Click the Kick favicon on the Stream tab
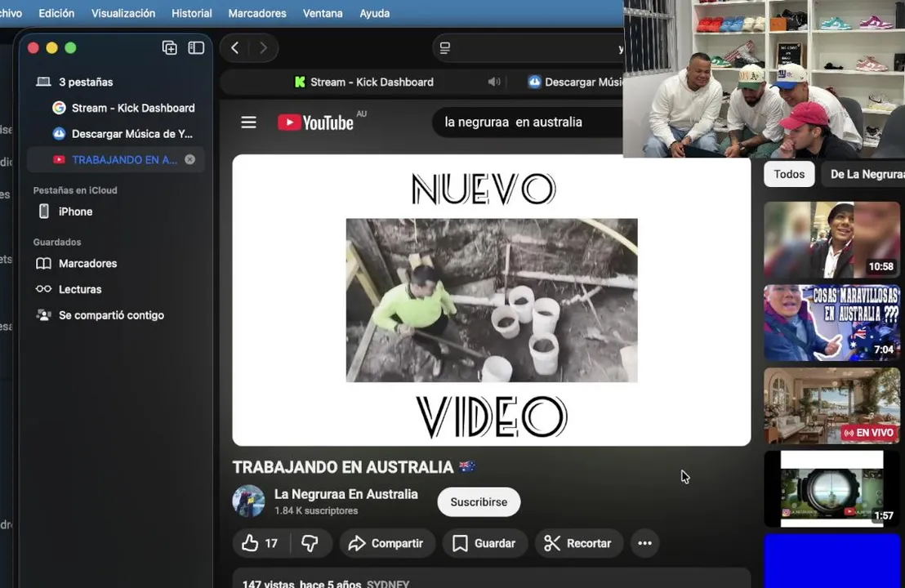This screenshot has height=588, width=905. 300,82
